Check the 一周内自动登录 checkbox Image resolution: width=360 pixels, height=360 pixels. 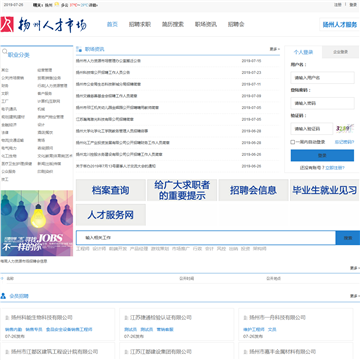[293, 142]
